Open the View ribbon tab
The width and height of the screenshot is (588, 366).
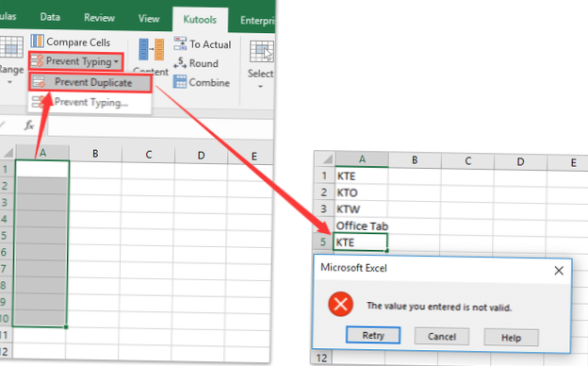(149, 18)
